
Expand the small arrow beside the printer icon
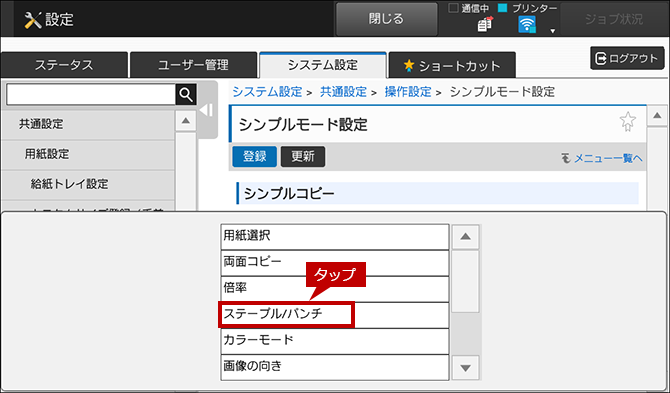(x=552, y=31)
